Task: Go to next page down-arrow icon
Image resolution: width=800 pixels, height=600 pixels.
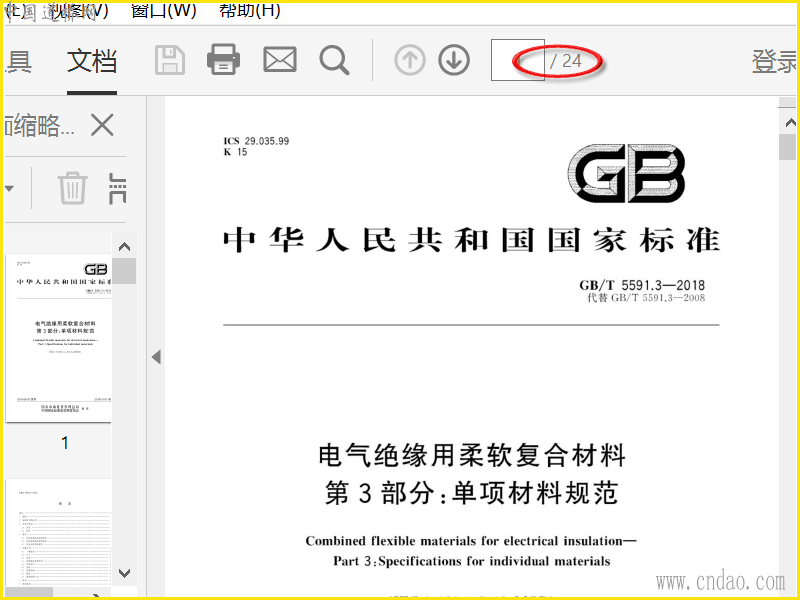Action: tap(454, 60)
